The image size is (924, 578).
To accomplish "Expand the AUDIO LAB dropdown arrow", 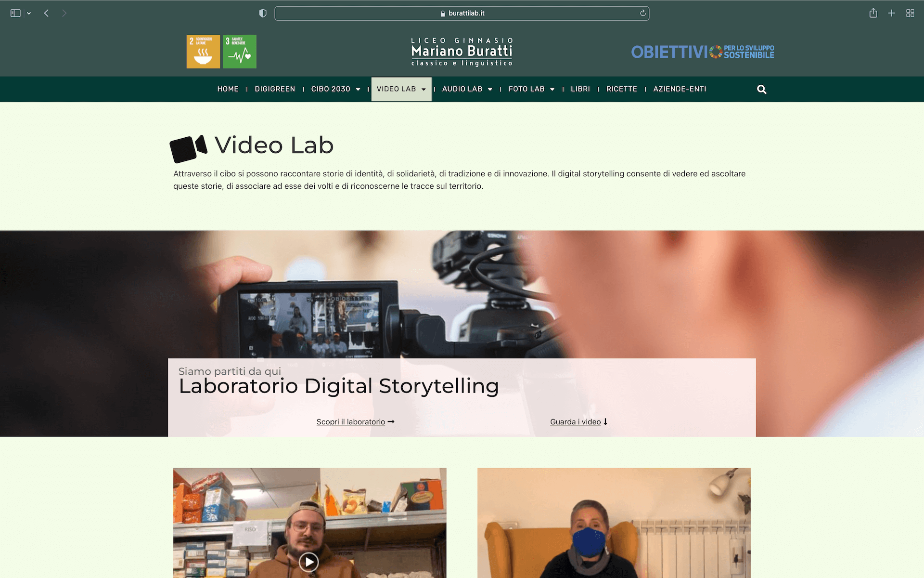I will click(490, 90).
